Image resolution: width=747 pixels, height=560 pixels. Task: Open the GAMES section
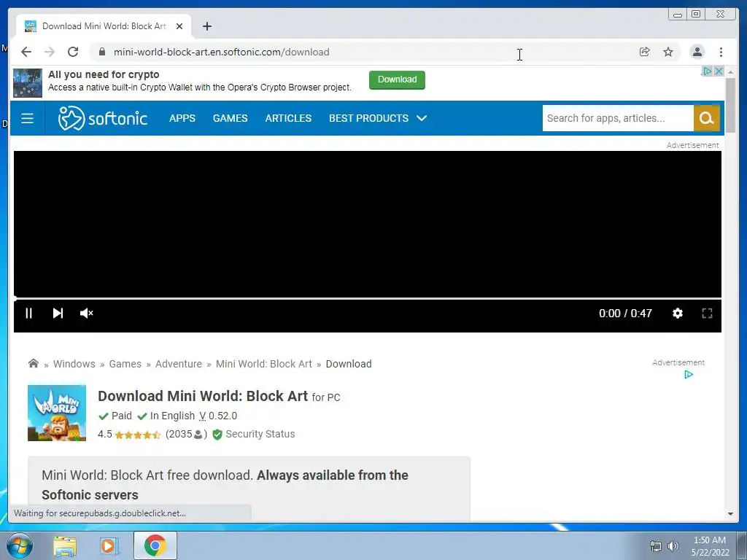[x=230, y=118]
